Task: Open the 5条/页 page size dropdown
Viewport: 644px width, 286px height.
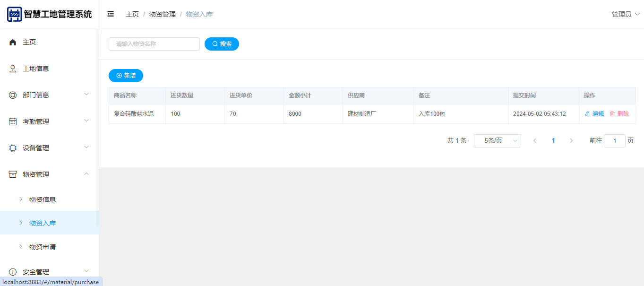Action: click(497, 141)
